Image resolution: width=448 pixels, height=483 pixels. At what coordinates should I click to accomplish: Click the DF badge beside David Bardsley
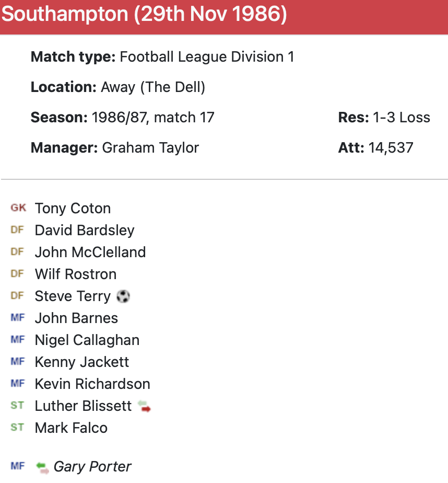pyautogui.click(x=17, y=230)
